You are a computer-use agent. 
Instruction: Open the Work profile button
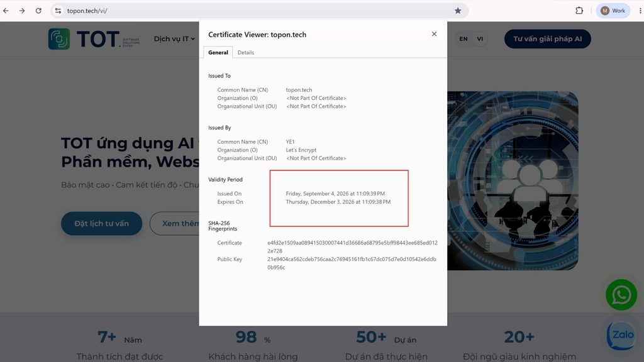pyautogui.click(x=613, y=11)
